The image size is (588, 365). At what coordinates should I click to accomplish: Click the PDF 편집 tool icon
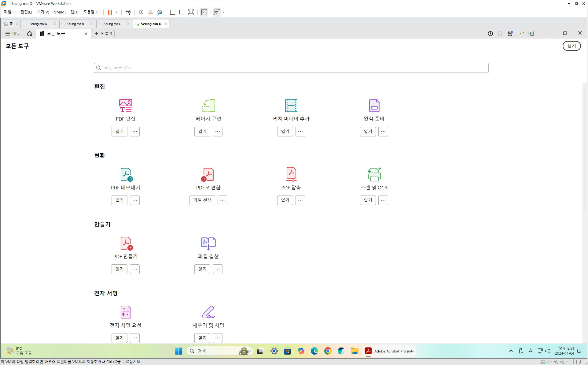point(125,106)
